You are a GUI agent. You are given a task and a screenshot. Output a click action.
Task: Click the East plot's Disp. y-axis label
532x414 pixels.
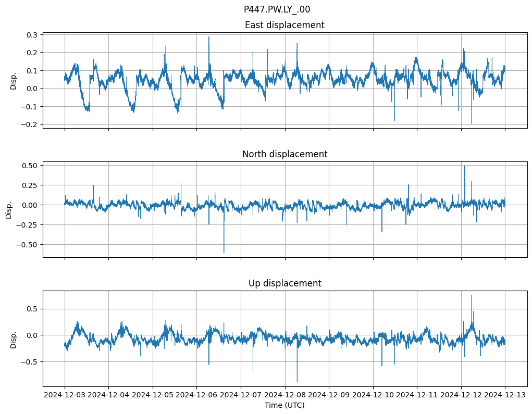(x=14, y=80)
